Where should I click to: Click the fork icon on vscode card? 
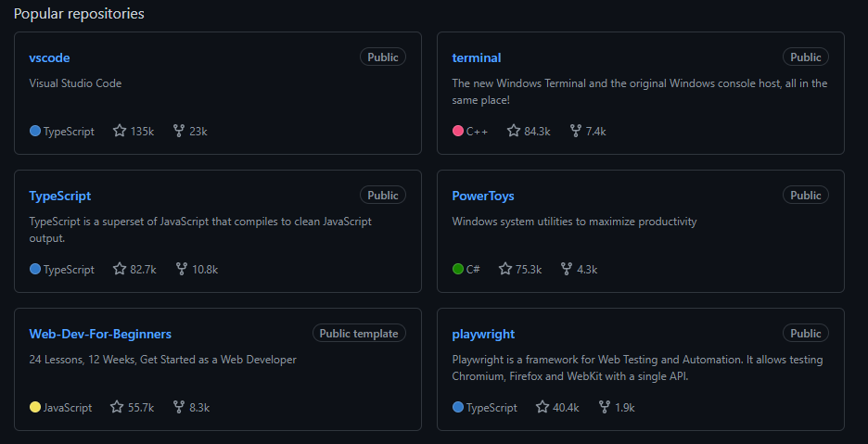pyautogui.click(x=179, y=131)
